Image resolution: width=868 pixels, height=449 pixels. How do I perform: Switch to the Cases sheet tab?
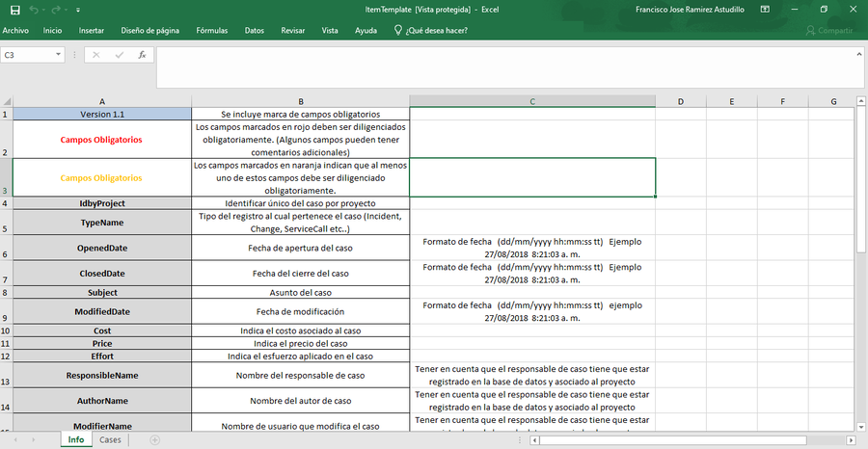pyautogui.click(x=110, y=439)
